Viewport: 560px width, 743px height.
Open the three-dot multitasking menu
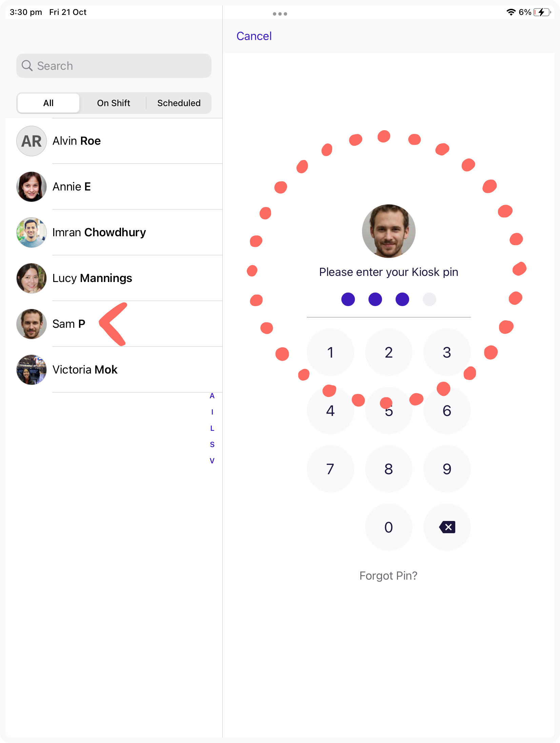[x=280, y=14]
